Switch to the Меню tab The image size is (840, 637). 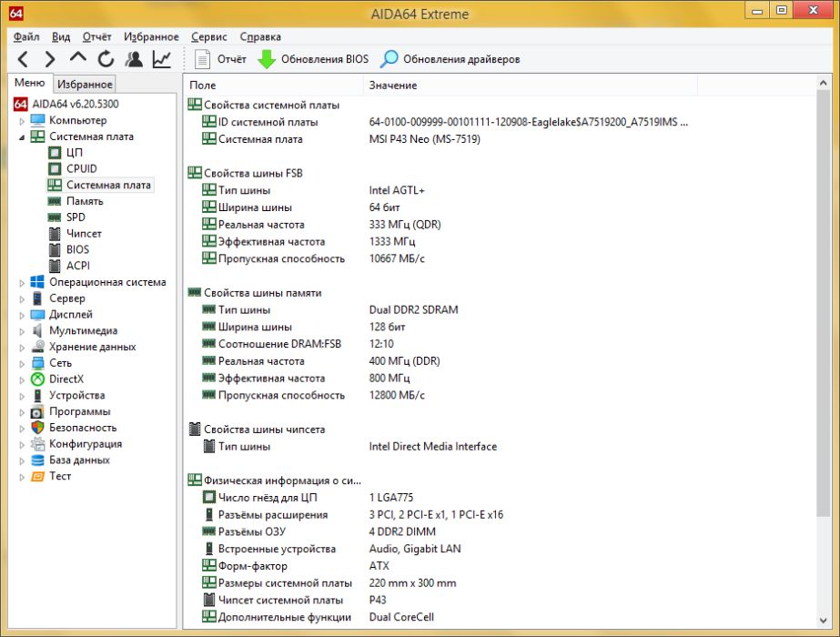click(x=29, y=83)
